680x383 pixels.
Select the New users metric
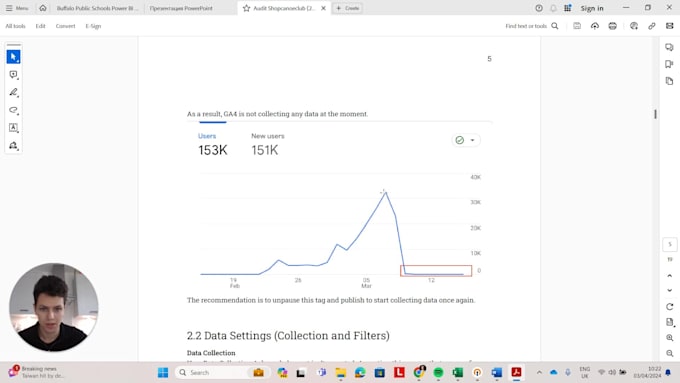[x=268, y=145]
